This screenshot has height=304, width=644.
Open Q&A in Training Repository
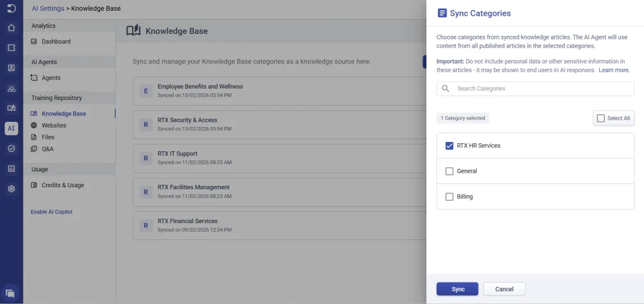click(x=47, y=149)
